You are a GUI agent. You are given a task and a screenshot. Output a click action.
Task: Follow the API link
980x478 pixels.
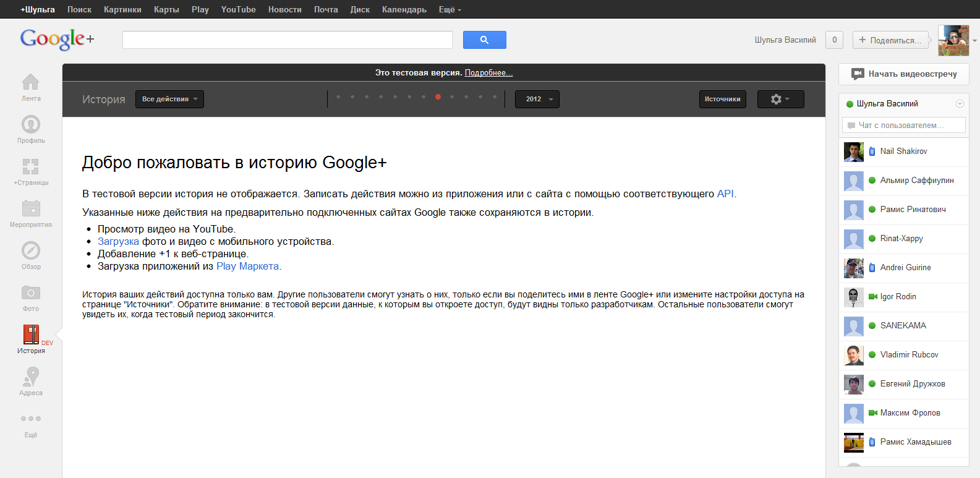click(x=725, y=194)
